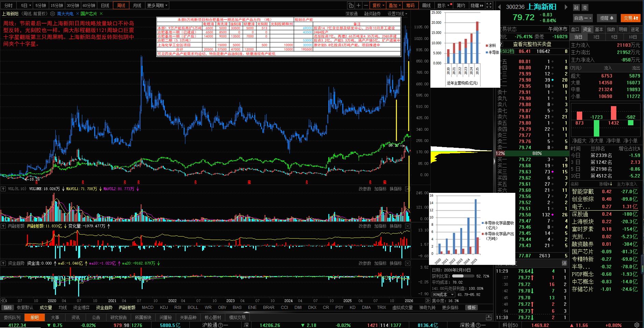This screenshot has height=328, width=644.
Task: Open help icon for 两融差额 indicator
Action: pos(3,226)
